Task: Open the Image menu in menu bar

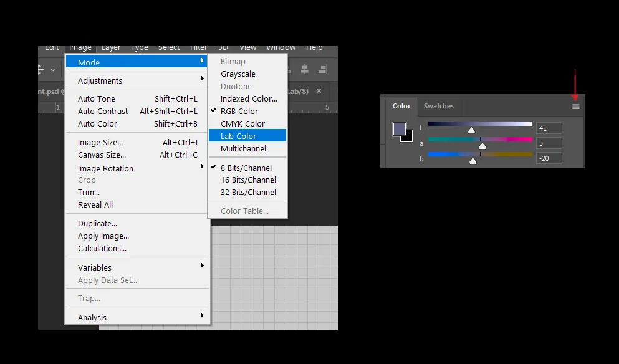Action: coord(80,48)
